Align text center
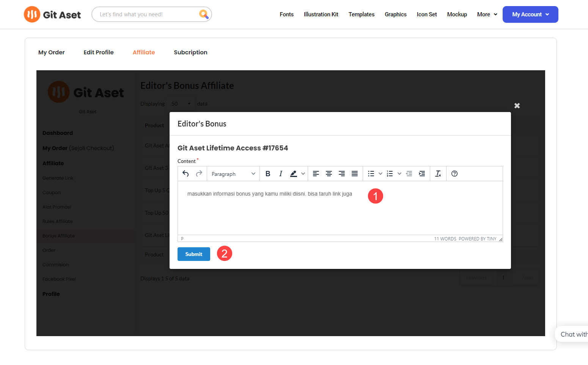588x365 pixels. click(329, 174)
